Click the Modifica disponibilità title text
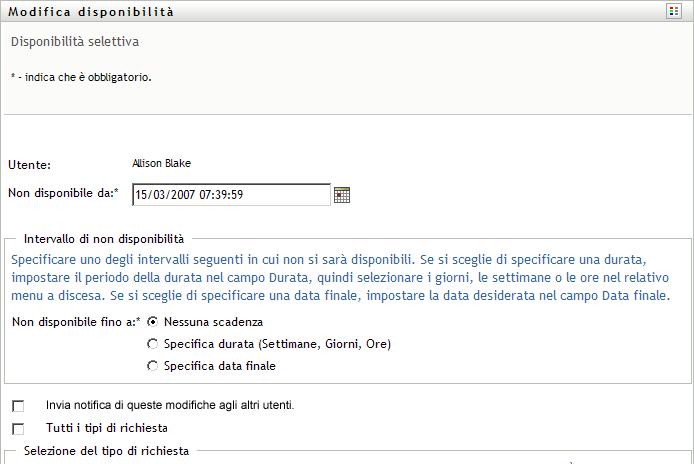 pos(90,12)
